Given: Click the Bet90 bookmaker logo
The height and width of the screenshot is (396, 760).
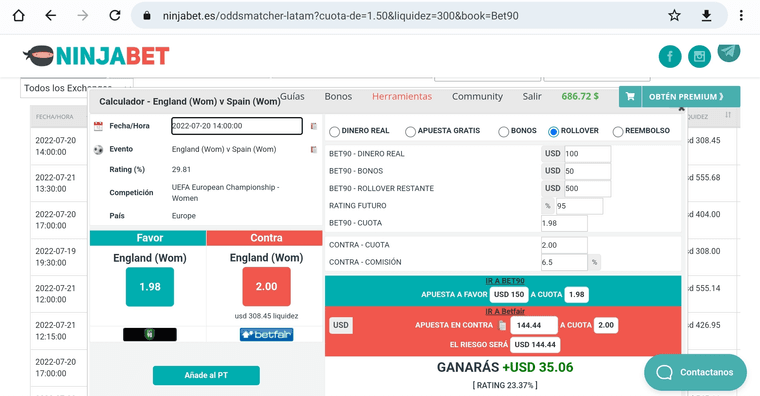Looking at the screenshot, I should pyautogui.click(x=150, y=334).
